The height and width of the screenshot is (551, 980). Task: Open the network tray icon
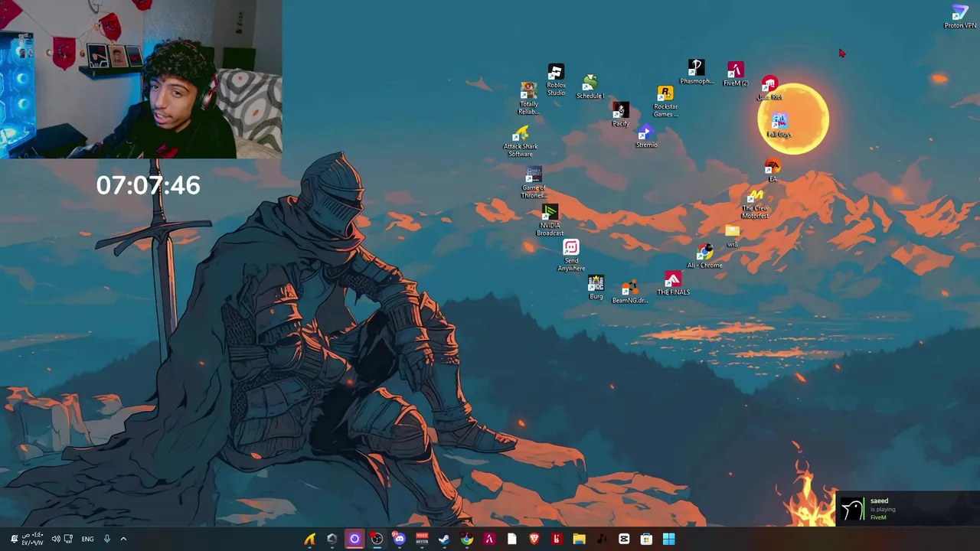pos(68,539)
